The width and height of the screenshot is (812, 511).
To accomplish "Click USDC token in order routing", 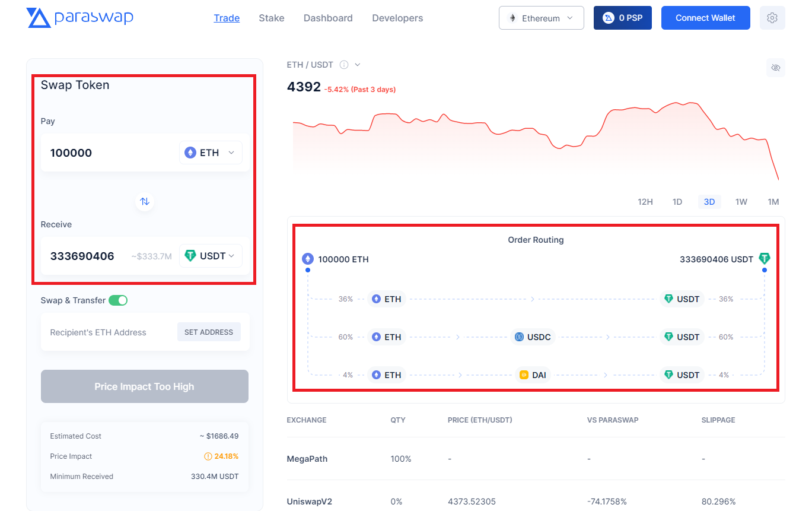I will point(533,337).
